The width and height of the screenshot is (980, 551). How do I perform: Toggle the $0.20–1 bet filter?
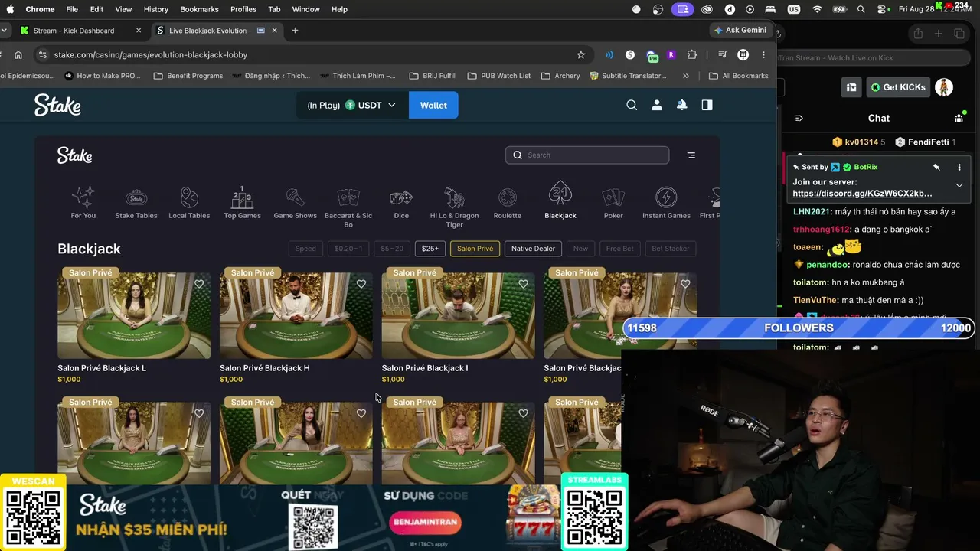click(348, 249)
